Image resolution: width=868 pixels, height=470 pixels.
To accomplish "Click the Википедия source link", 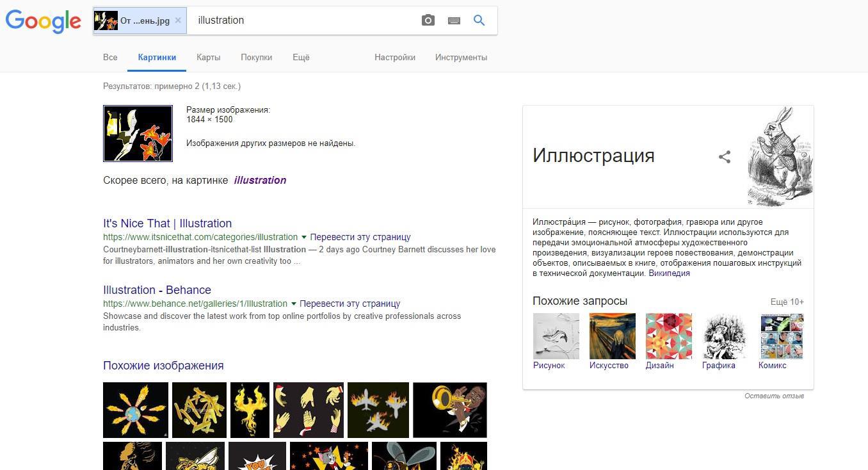I will 669,273.
